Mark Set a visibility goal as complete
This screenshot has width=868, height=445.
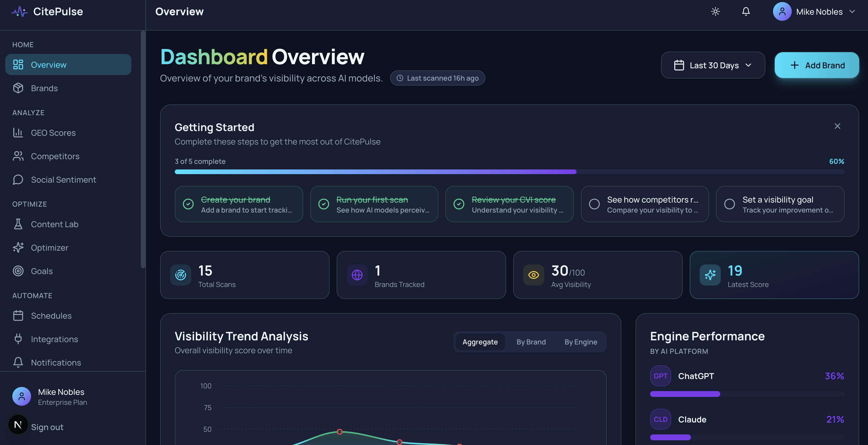[x=730, y=204]
